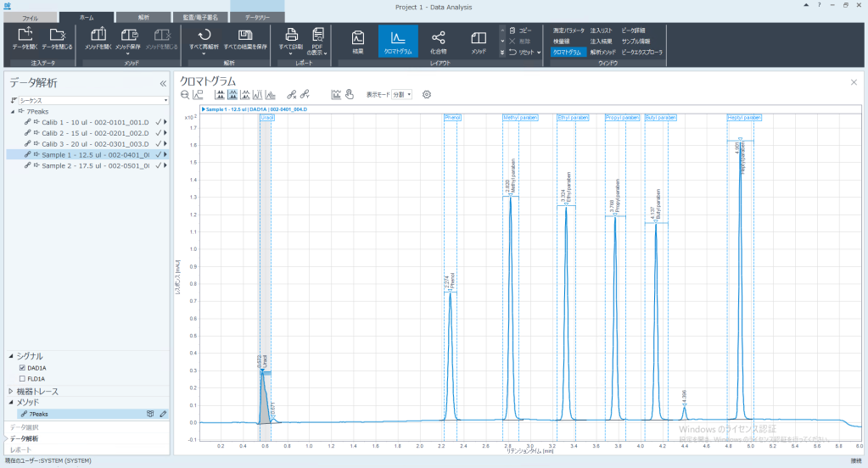Expand arrow on Calib 1 - 10 ul row
The height and width of the screenshot is (468, 868).
(165, 122)
